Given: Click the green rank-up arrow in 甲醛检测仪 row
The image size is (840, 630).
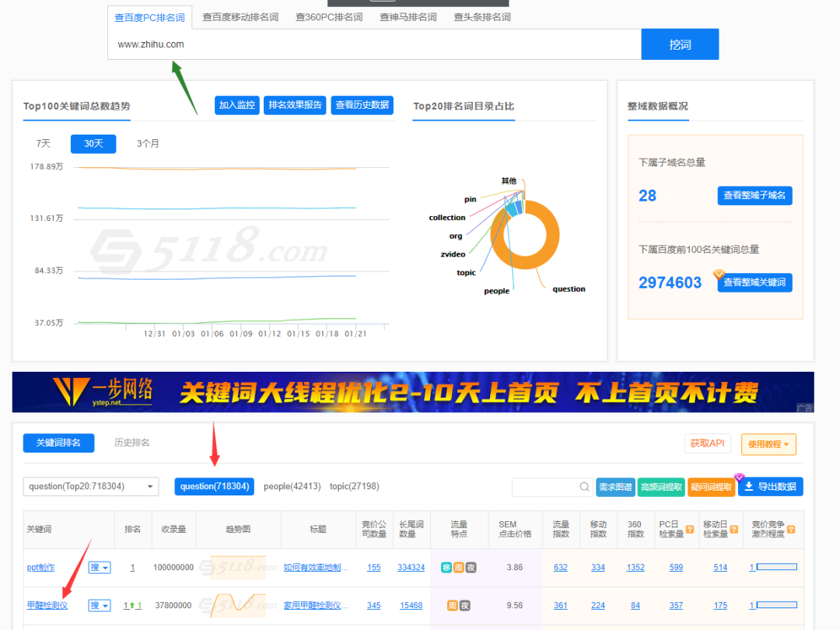Looking at the screenshot, I should point(131,605).
